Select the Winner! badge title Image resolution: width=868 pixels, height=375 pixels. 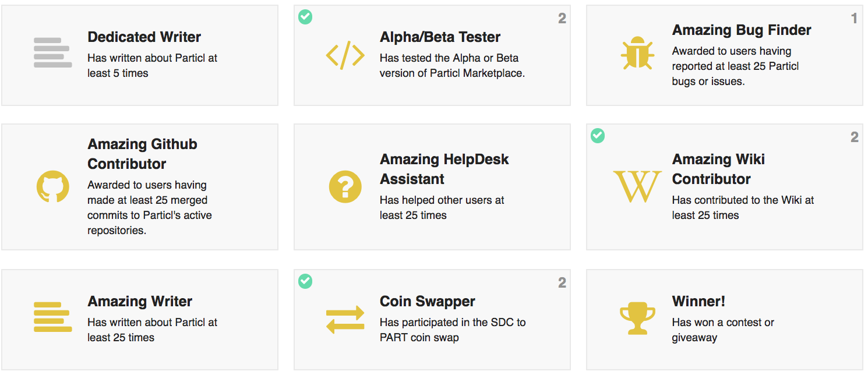pyautogui.click(x=698, y=302)
